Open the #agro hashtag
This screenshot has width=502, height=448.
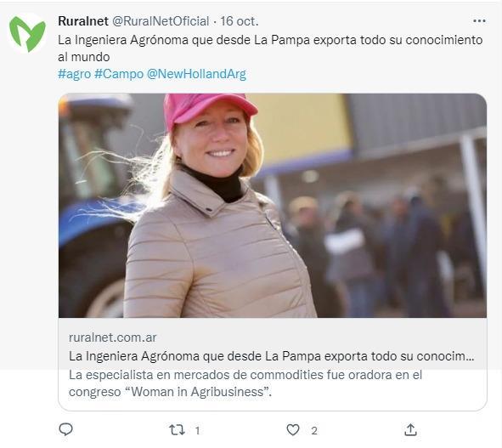[74, 74]
